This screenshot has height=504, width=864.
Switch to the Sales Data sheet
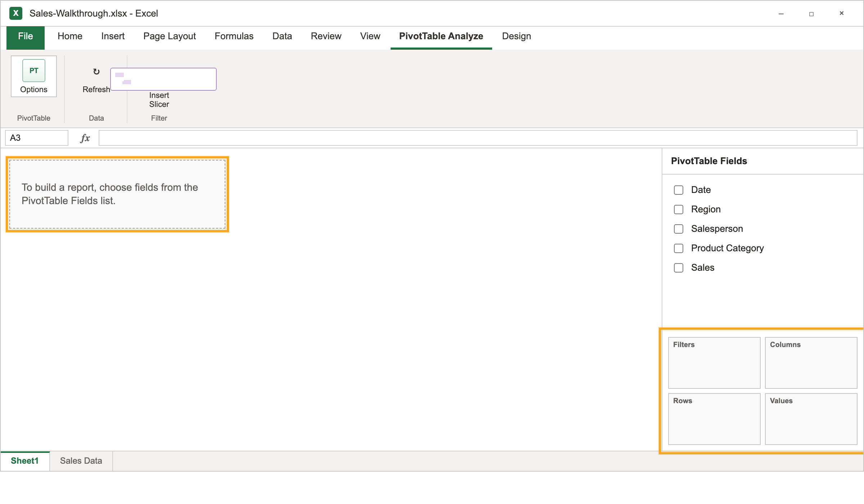[81, 461]
